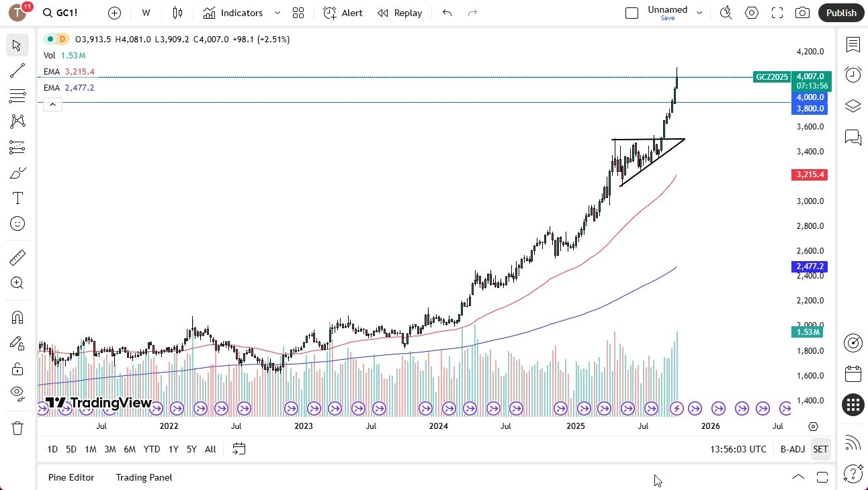Open the Trading Panel tab
868x490 pixels.
[x=144, y=477]
